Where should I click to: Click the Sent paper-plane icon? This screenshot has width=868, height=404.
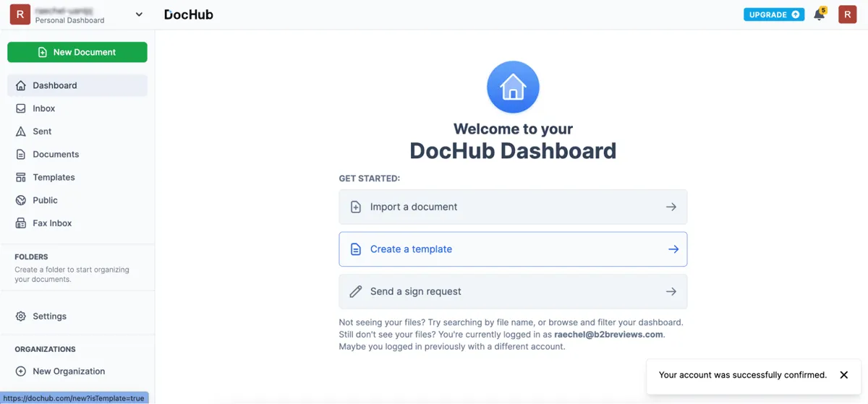[x=20, y=132]
